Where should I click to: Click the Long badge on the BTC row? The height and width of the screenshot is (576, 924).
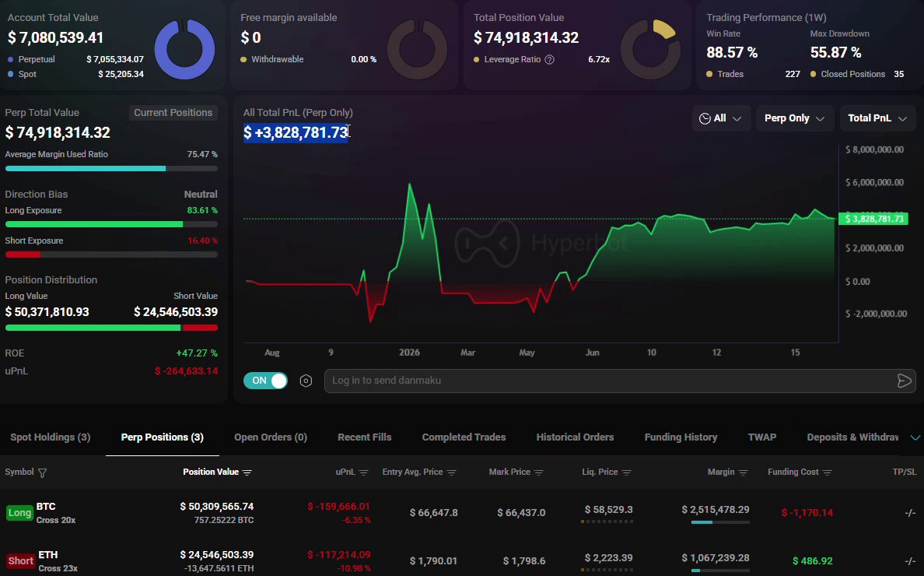pyautogui.click(x=19, y=513)
